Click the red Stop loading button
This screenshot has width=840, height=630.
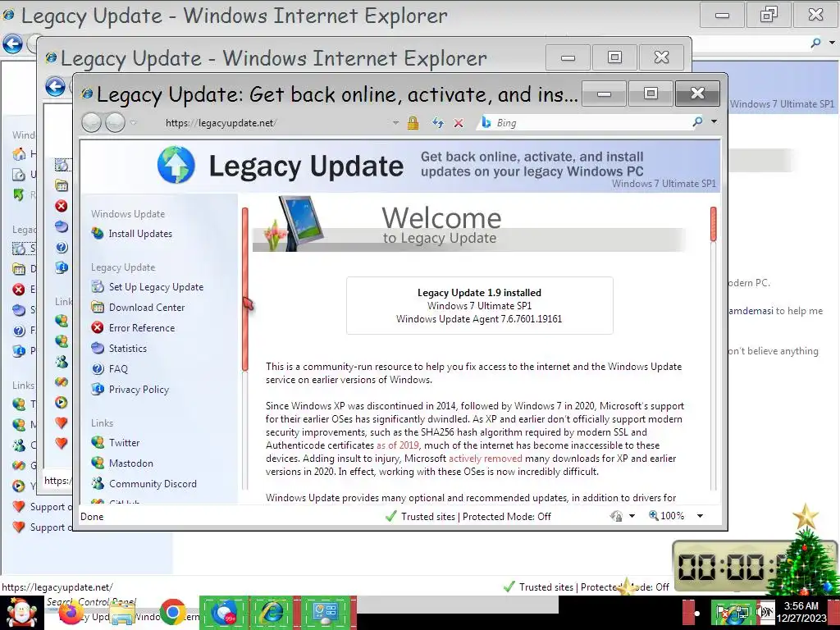click(459, 123)
